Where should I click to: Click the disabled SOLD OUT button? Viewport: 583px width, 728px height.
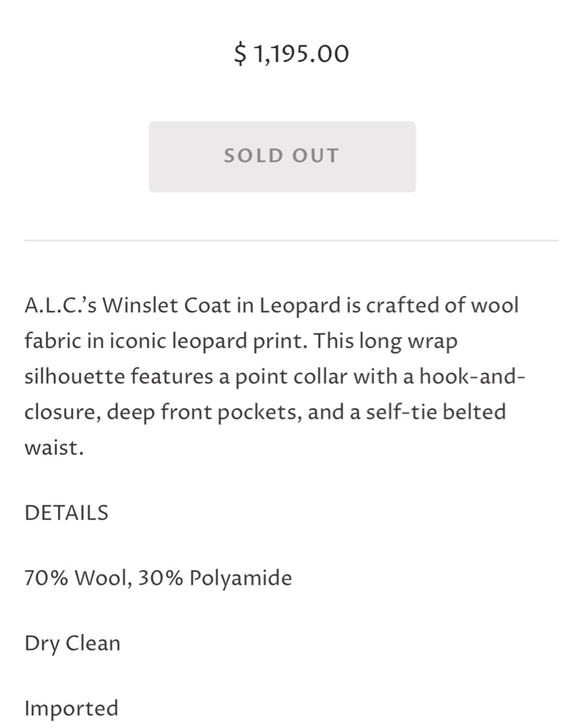(x=282, y=157)
